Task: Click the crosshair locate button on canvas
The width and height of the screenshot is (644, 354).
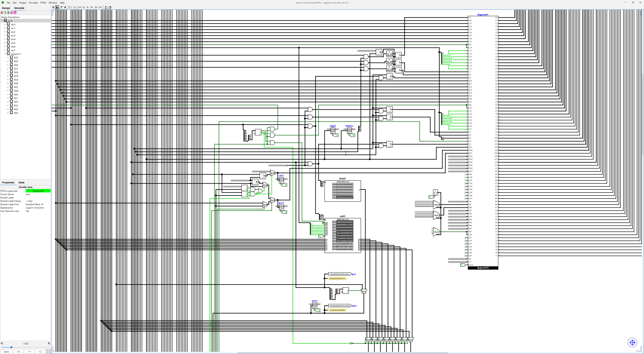Action: click(632, 342)
